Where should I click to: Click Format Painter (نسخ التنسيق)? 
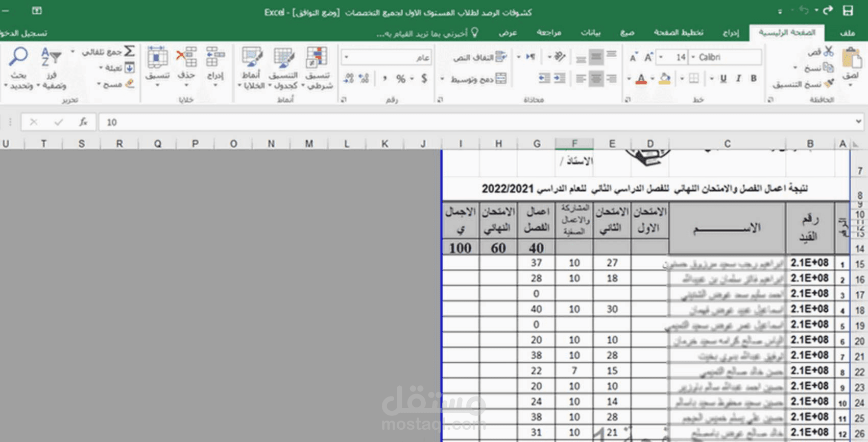803,84
